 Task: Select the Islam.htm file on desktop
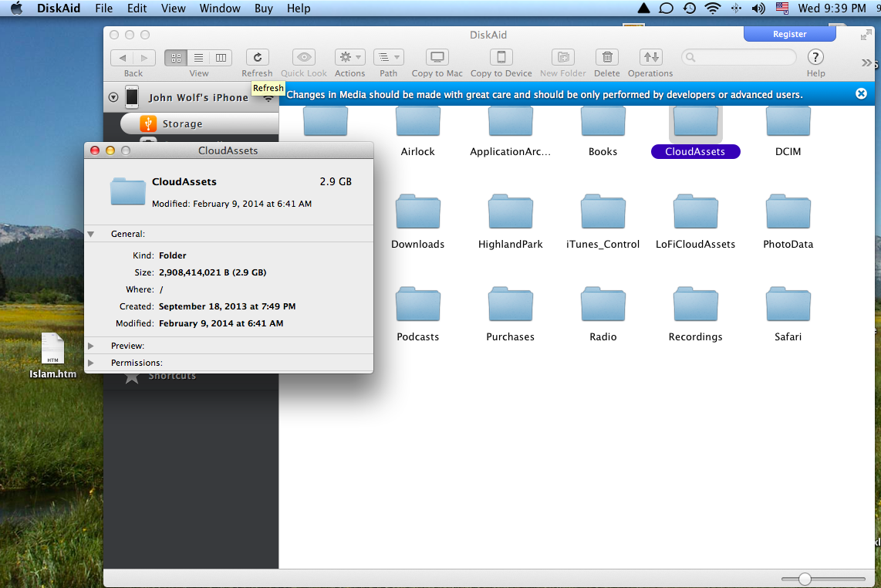pyautogui.click(x=52, y=357)
